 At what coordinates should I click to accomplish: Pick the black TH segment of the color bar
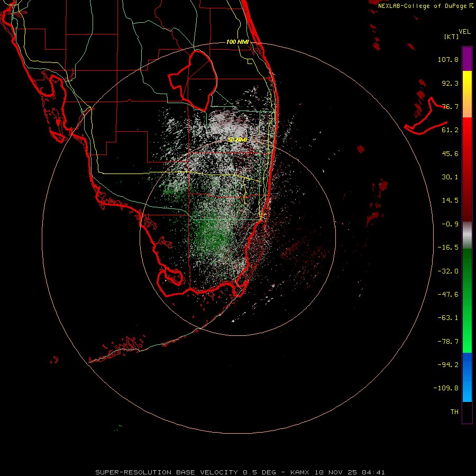[467, 413]
